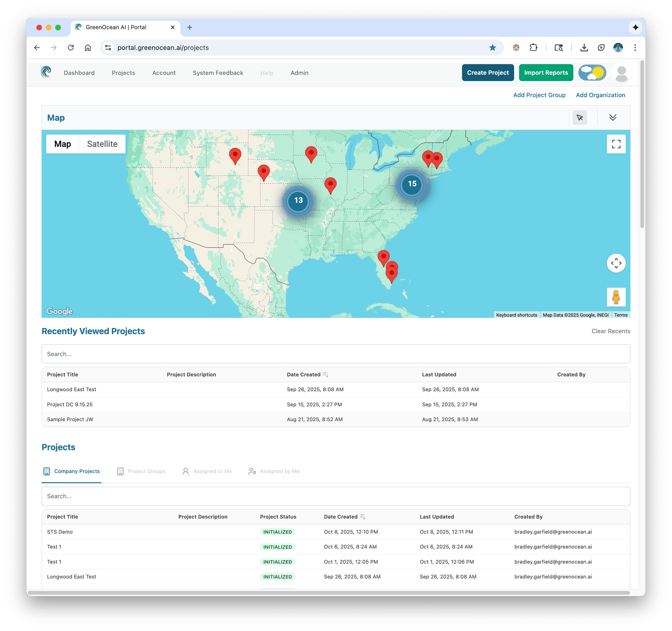This screenshot has width=672, height=631.
Task: Click the person icon beside Assigned to Me
Action: 185,471
